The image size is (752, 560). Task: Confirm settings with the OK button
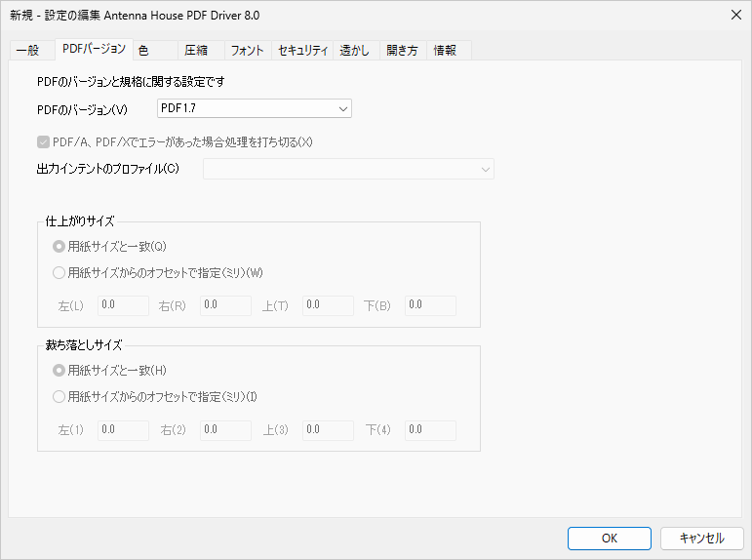[x=609, y=539]
